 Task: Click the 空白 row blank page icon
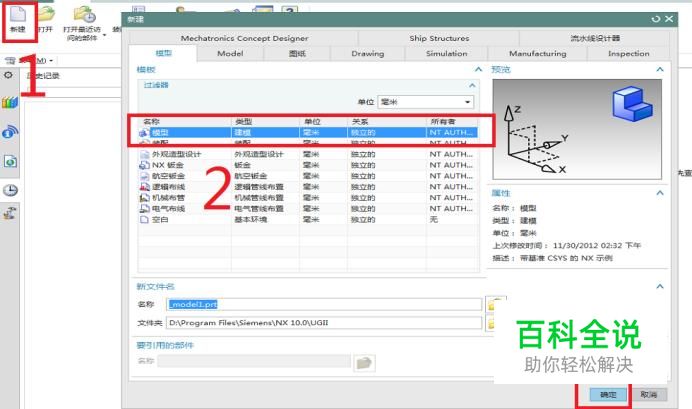tap(144, 219)
